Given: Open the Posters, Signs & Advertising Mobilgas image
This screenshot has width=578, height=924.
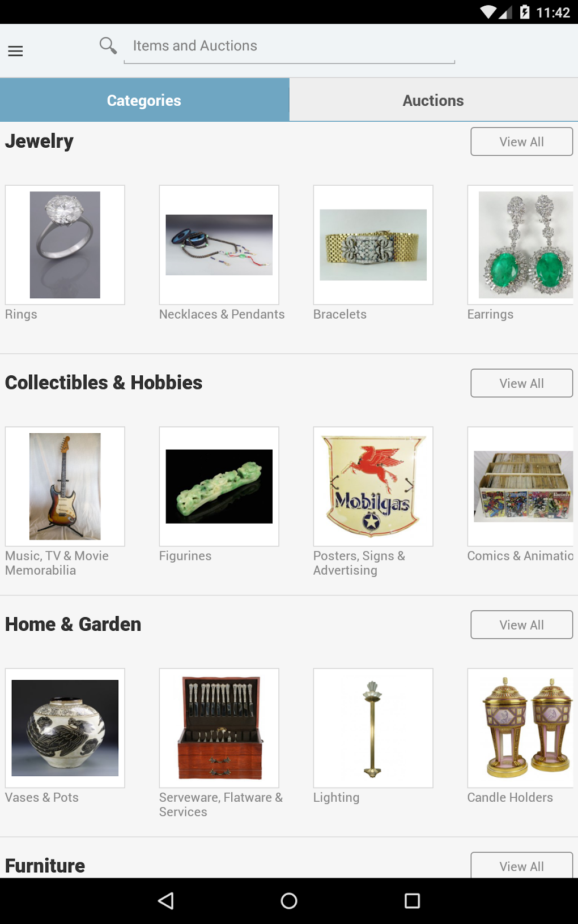Looking at the screenshot, I should [373, 486].
